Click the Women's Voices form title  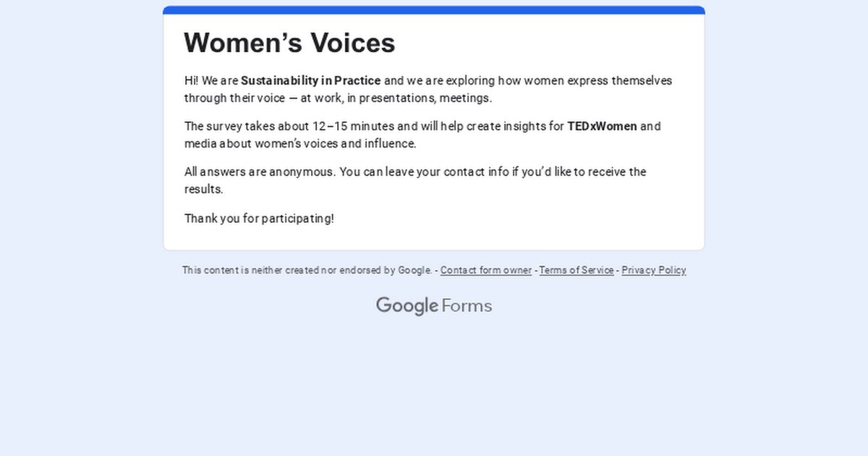pos(289,43)
